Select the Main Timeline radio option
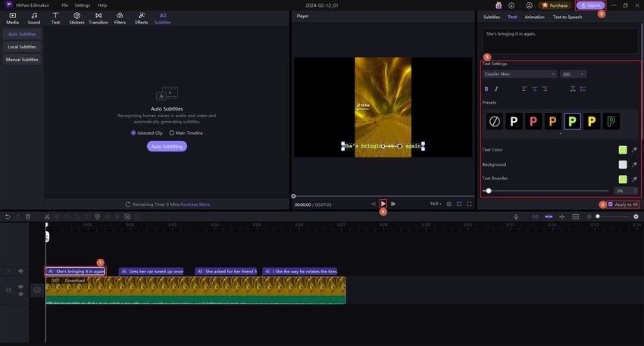Image resolution: width=644 pixels, height=346 pixels. (172, 132)
